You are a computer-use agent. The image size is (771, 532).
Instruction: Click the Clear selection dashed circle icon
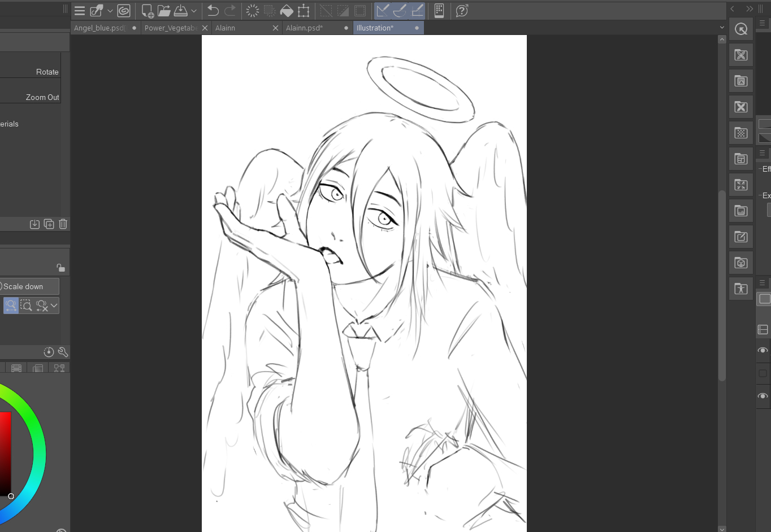pos(253,11)
